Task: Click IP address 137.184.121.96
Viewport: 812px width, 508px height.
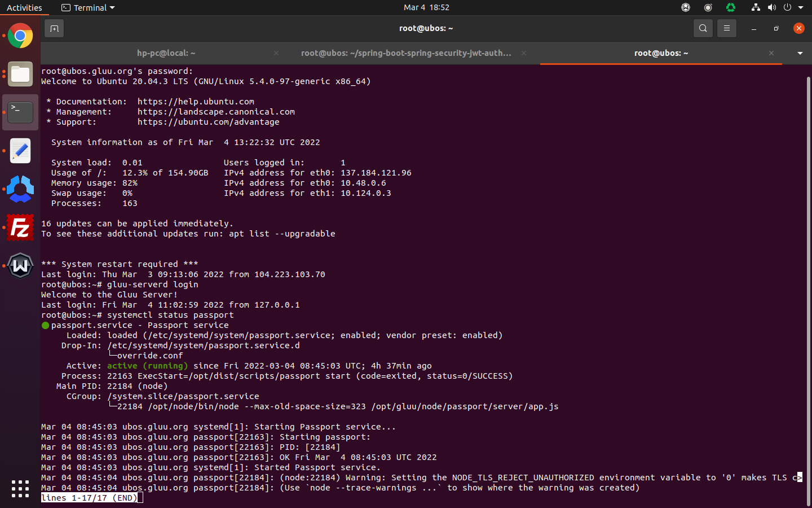Action: coord(376,173)
